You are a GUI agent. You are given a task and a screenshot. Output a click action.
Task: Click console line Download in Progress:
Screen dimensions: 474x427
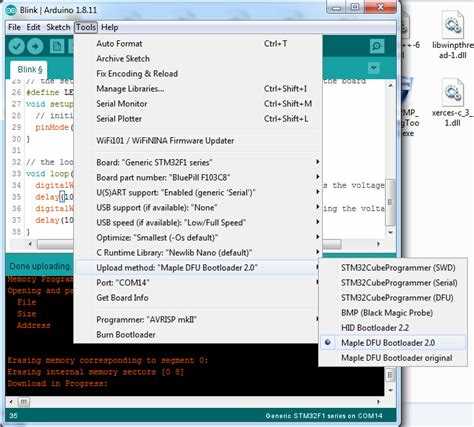(57, 383)
